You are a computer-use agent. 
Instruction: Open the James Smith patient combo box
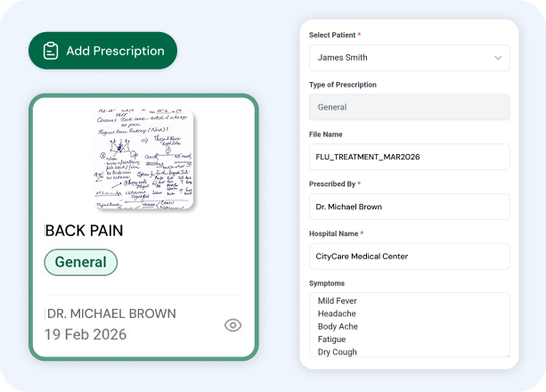point(410,58)
